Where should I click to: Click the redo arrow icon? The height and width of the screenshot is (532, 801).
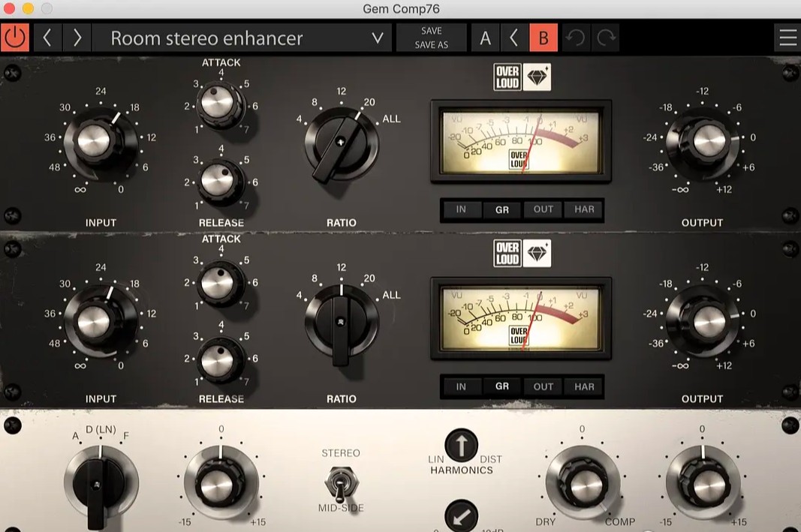click(605, 38)
